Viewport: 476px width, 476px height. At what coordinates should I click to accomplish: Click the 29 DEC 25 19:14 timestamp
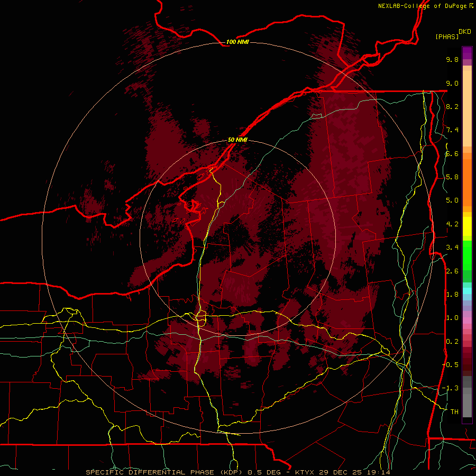click(x=354, y=472)
